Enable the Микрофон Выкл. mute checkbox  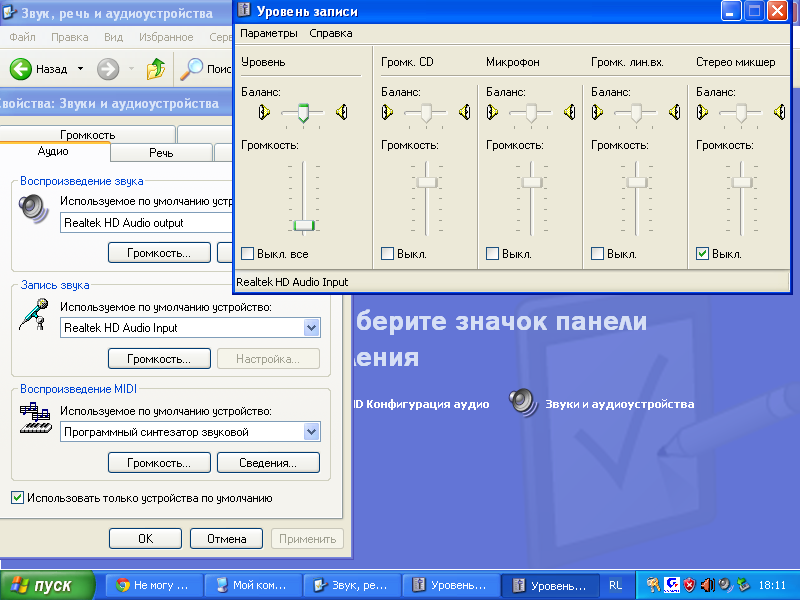pos(492,254)
